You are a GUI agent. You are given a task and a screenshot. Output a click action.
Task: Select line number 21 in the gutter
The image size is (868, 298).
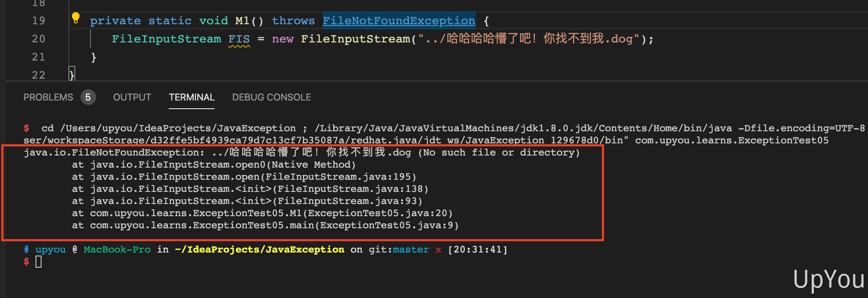point(39,57)
